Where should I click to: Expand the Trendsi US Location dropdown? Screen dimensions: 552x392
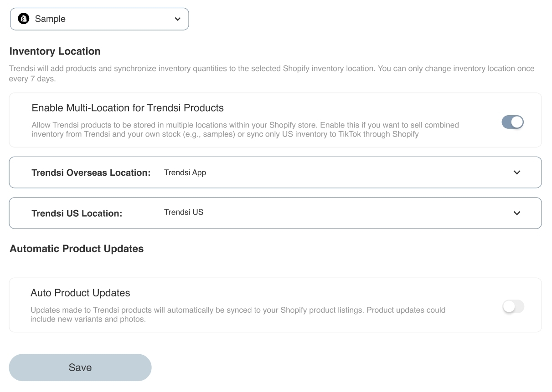coord(275,213)
